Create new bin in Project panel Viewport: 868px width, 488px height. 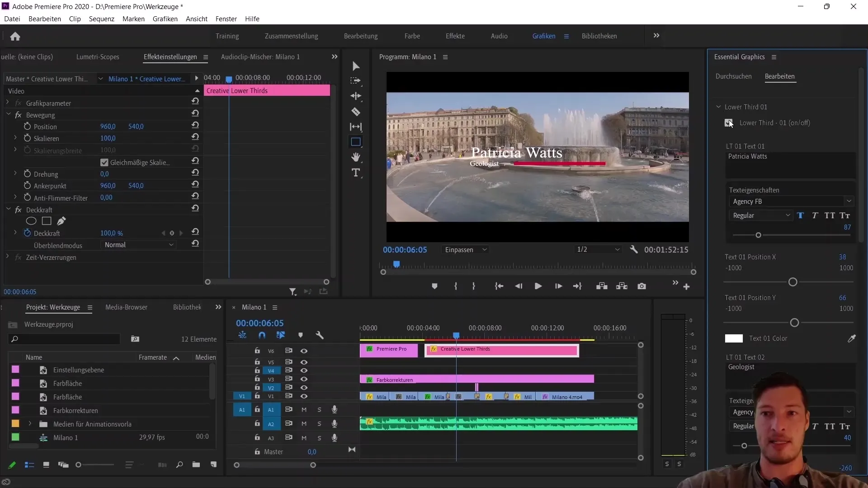pos(196,465)
